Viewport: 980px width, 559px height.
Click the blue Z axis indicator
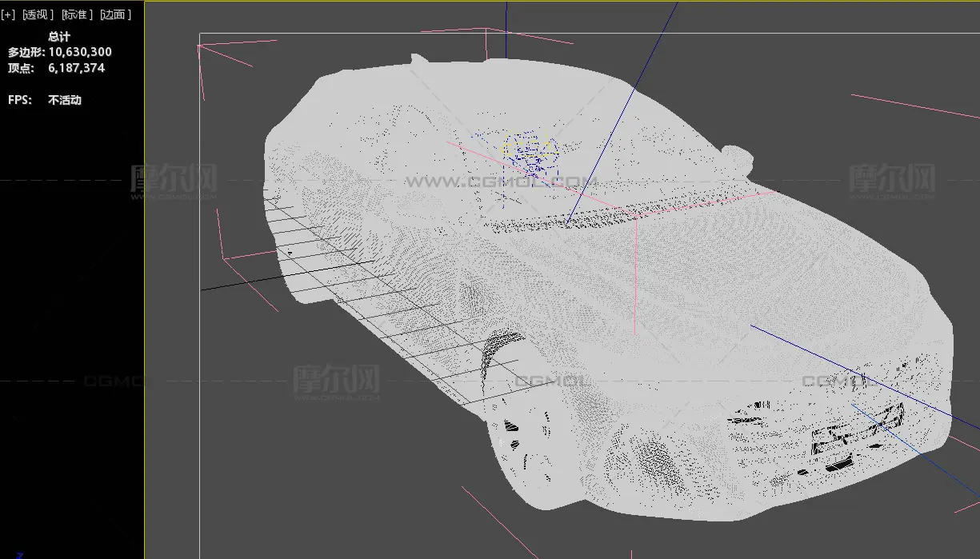(x=20, y=554)
